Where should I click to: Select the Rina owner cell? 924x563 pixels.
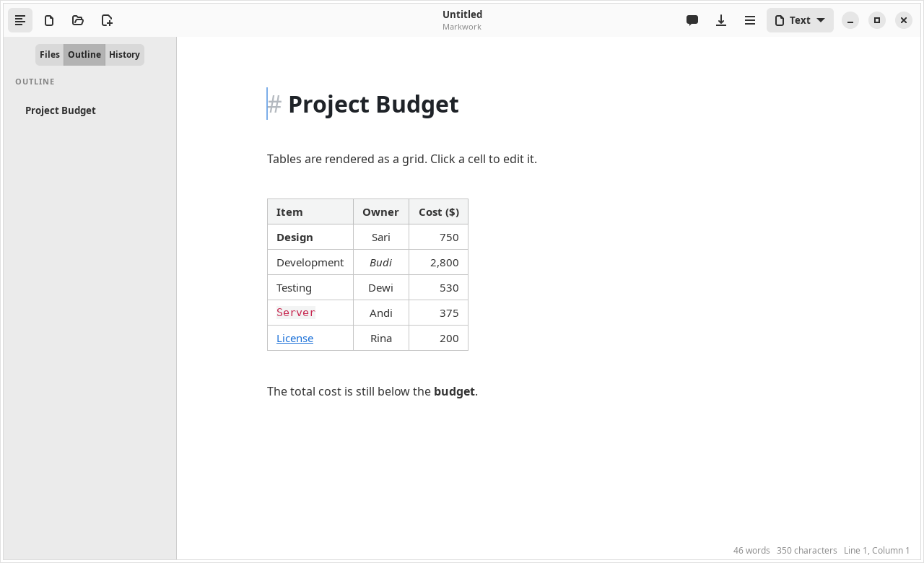[x=380, y=338]
